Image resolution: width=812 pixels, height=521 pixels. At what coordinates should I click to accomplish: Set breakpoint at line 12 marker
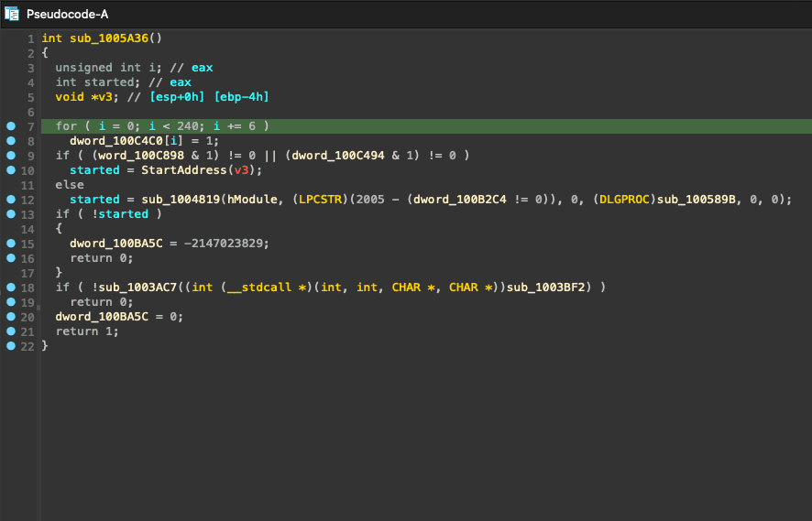11,200
